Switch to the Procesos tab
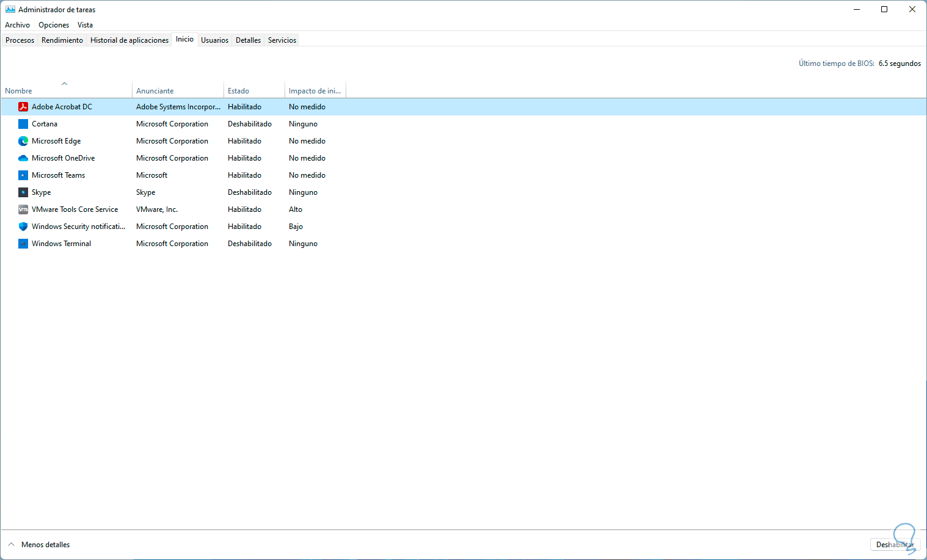This screenshot has width=927, height=560. [x=20, y=40]
